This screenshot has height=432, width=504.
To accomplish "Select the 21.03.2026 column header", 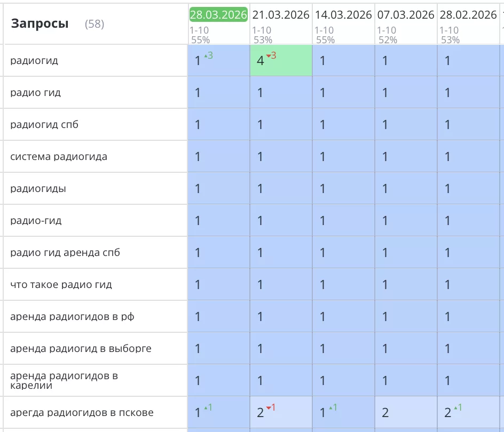I will click(x=281, y=15).
